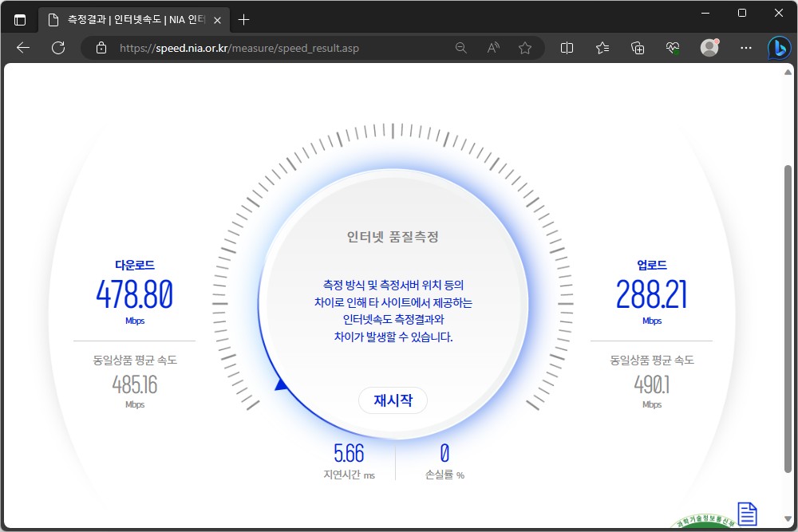Minimize the browser window
This screenshot has height=532, width=798.
(x=705, y=14)
